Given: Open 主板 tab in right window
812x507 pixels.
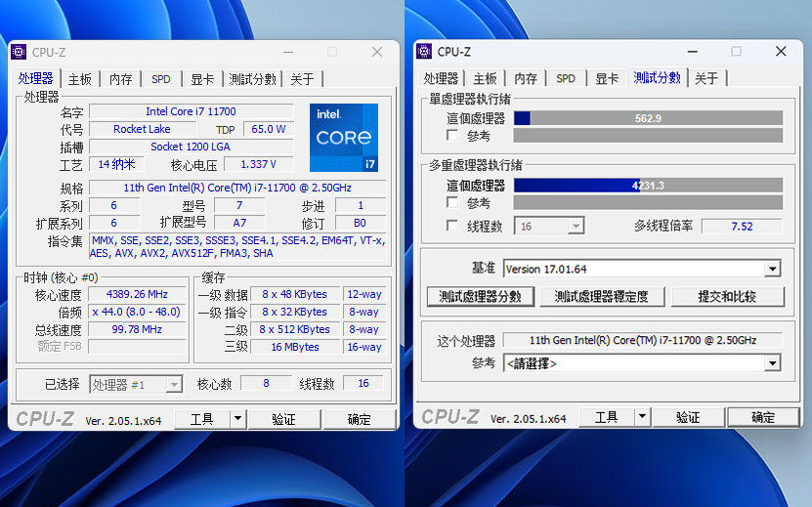Looking at the screenshot, I should [x=485, y=78].
